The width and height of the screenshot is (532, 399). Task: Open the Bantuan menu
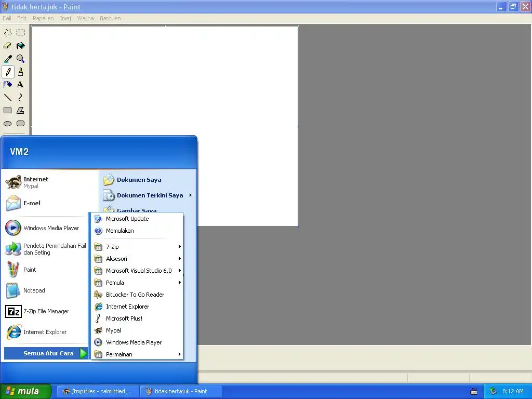110,18
